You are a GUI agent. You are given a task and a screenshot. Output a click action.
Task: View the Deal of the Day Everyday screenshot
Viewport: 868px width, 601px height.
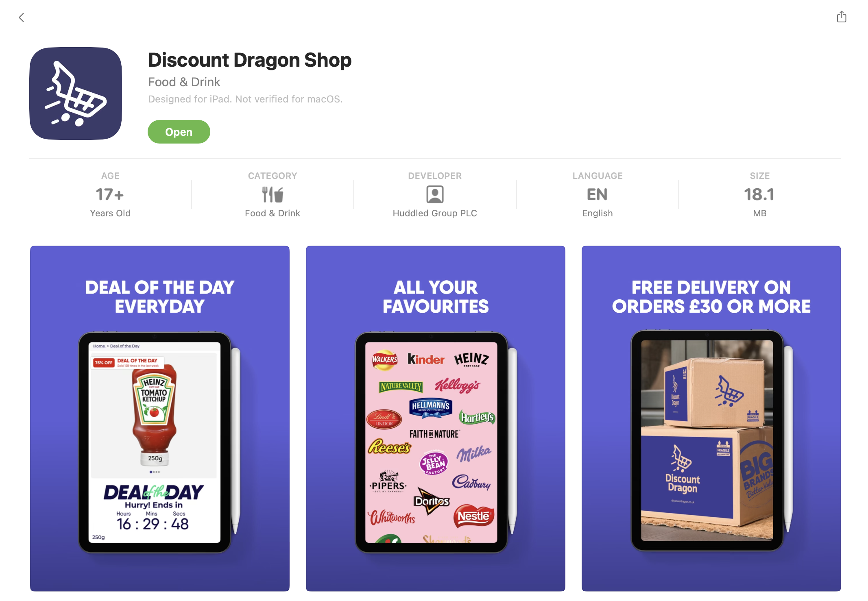(160, 418)
